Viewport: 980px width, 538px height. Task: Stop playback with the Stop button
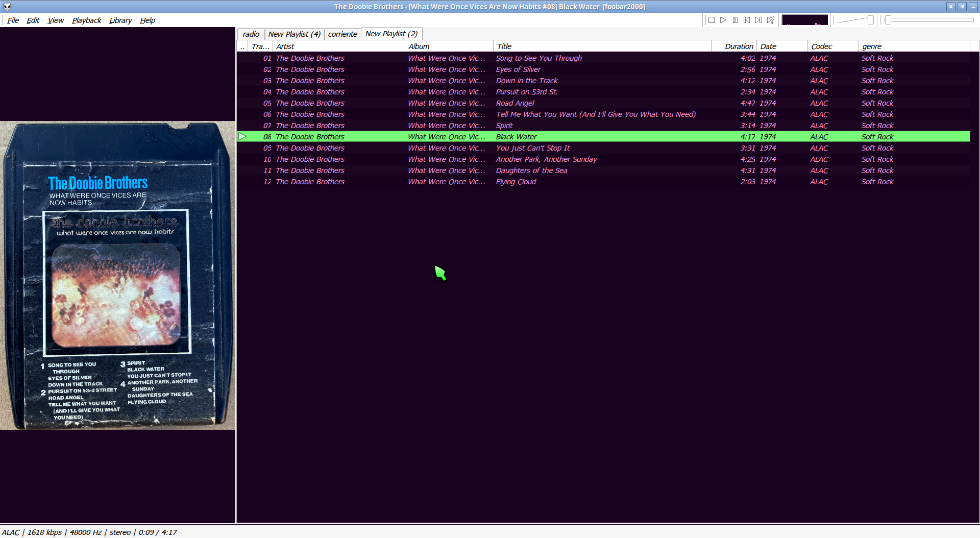[712, 20]
